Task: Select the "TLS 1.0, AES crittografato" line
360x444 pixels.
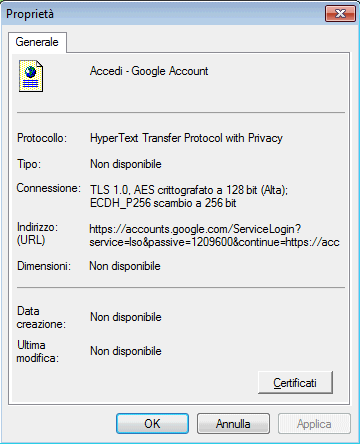Action: tap(189, 190)
